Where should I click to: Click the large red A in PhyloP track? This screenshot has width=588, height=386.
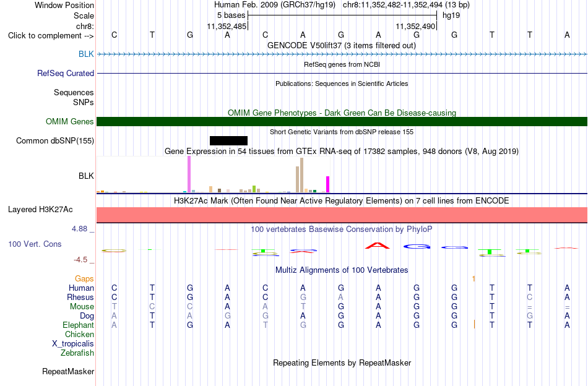click(378, 246)
